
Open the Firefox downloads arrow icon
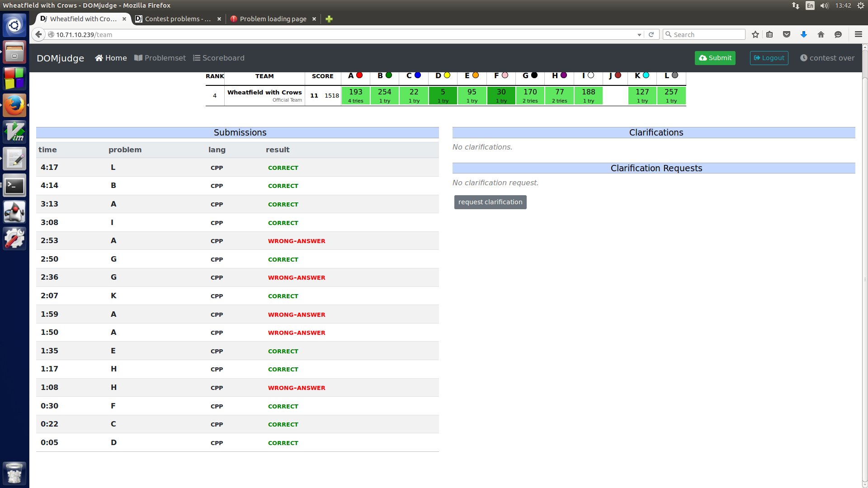(803, 34)
